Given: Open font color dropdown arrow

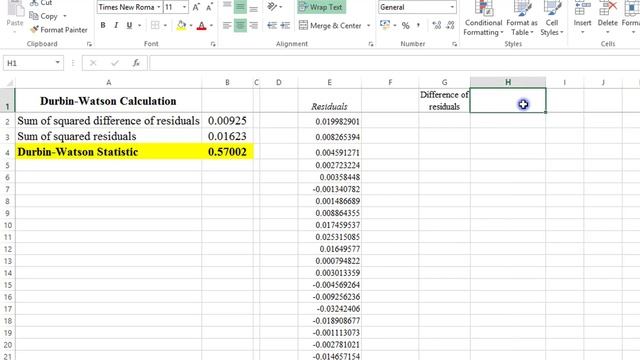Looking at the screenshot, I should 211,25.
